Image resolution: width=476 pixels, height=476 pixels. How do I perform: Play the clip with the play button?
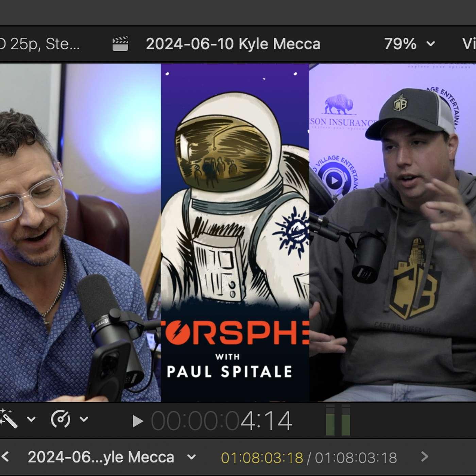tap(138, 421)
